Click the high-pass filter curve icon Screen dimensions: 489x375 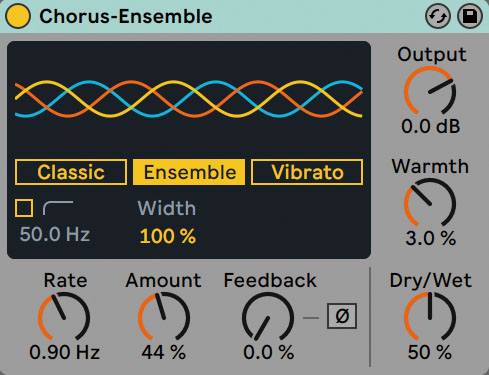pyautogui.click(x=58, y=208)
